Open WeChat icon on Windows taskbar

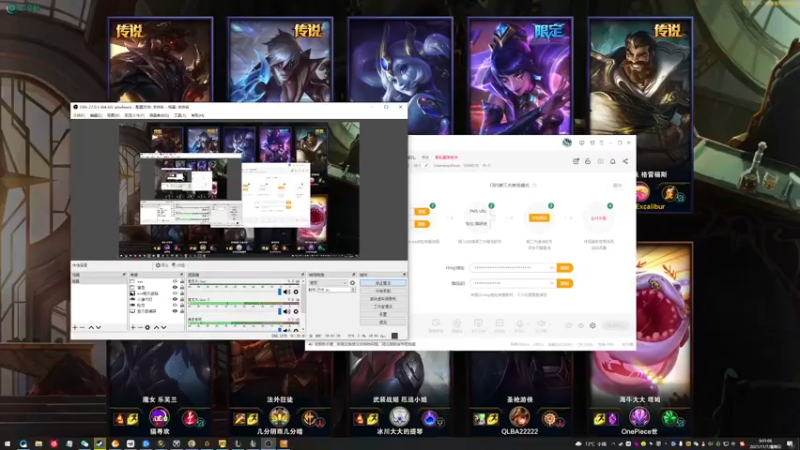click(x=84, y=444)
